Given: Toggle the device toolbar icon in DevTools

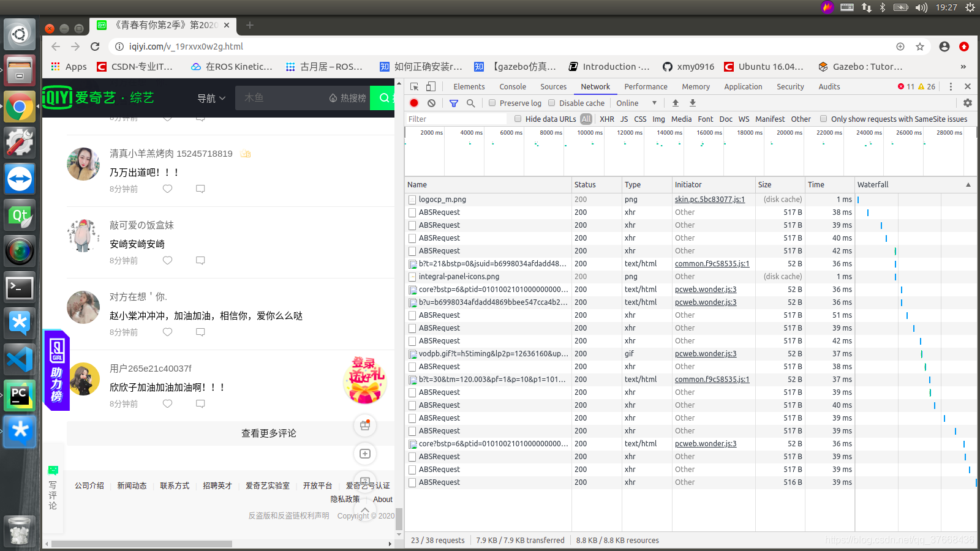Looking at the screenshot, I should click(x=431, y=86).
